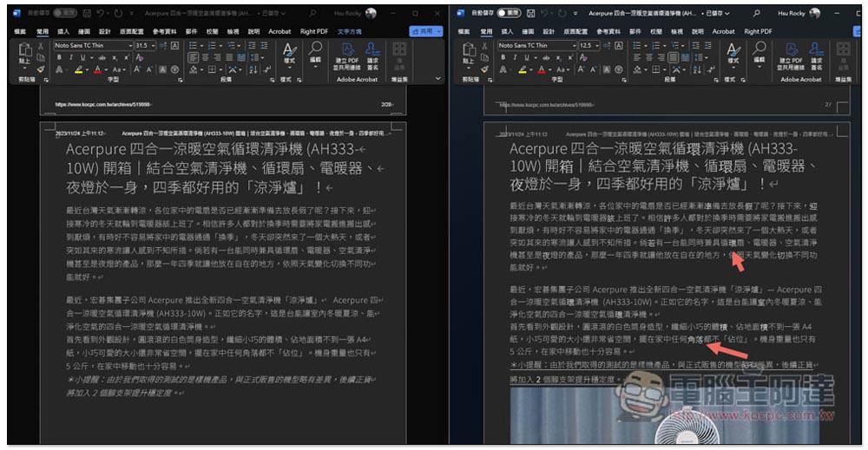Click Increase Indent icon in left window
This screenshot has height=450, width=868.
pos(264,45)
